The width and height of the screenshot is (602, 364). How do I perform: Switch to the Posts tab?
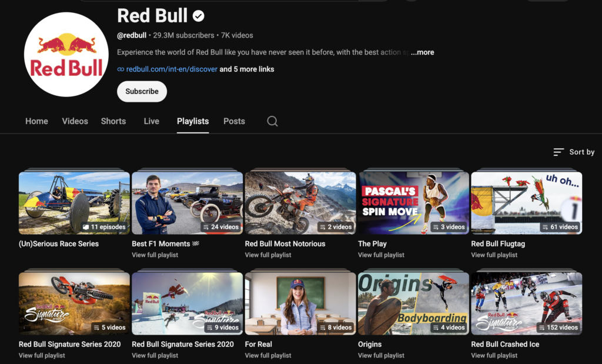tap(234, 121)
